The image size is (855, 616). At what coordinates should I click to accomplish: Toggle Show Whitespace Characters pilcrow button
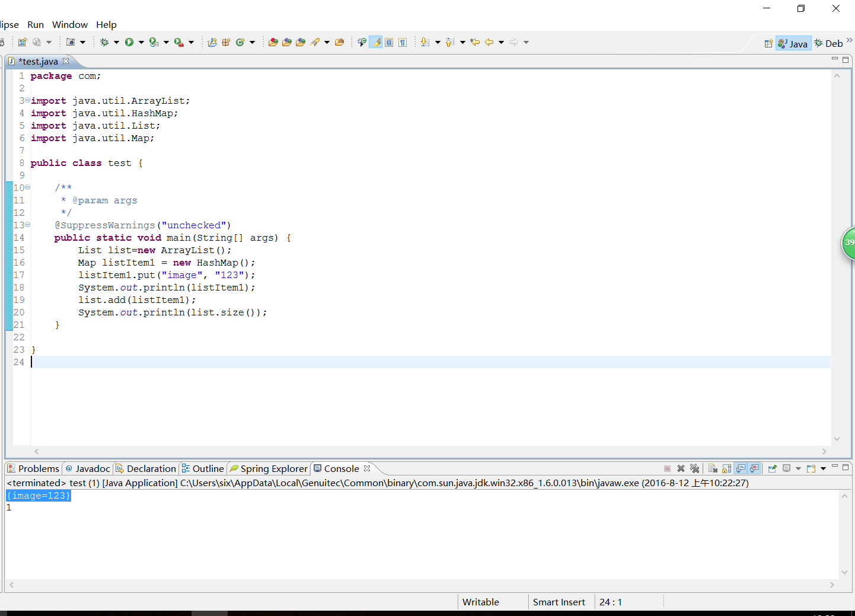(x=403, y=42)
